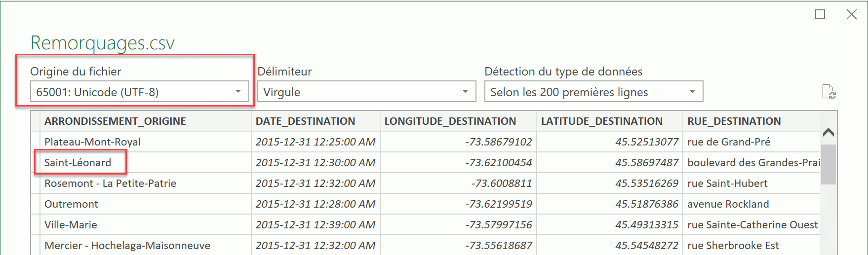This screenshot has width=868, height=255.
Task: Click the rue Sainte-Catherine Ouest cell
Action: tap(752, 225)
